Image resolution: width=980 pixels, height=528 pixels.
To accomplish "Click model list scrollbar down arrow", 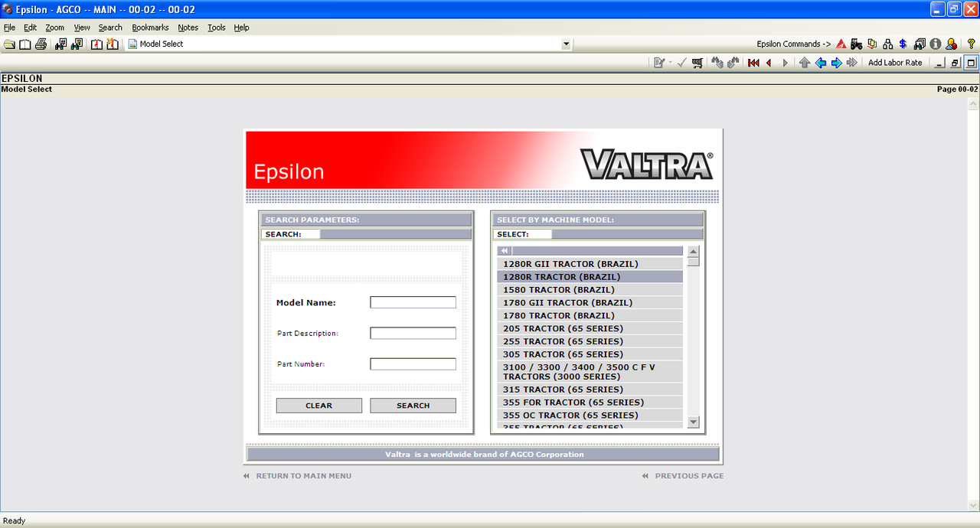I will [693, 422].
